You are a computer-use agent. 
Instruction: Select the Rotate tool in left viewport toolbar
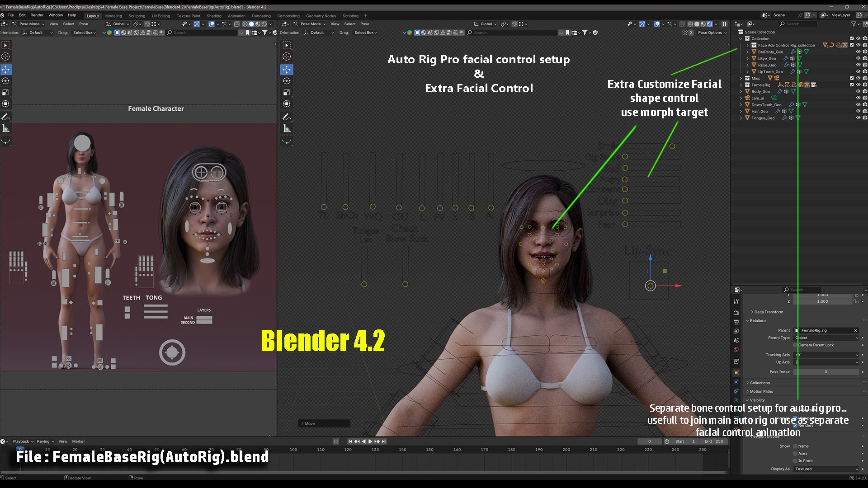click(x=6, y=81)
